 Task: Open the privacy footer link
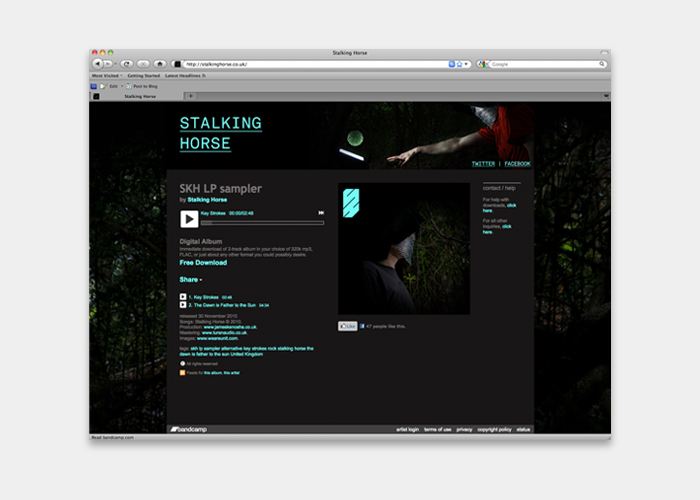(x=464, y=429)
